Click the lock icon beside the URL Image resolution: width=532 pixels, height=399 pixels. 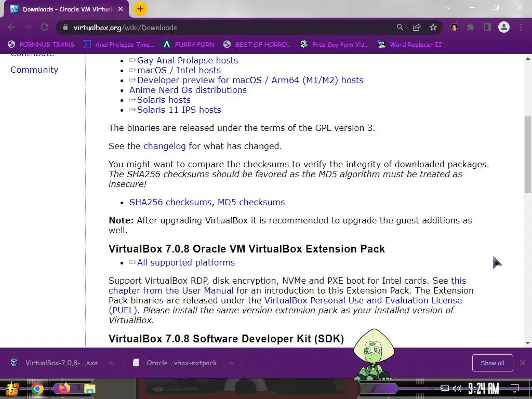[65, 28]
